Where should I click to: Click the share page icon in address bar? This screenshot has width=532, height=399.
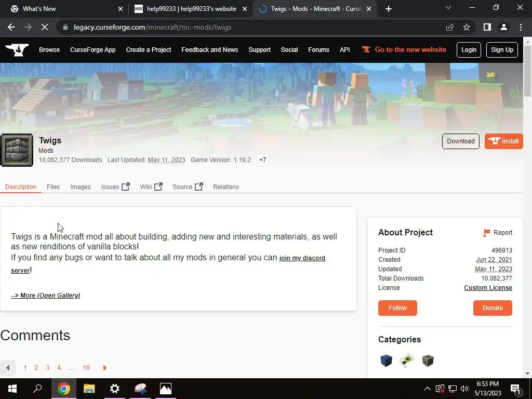click(450, 27)
